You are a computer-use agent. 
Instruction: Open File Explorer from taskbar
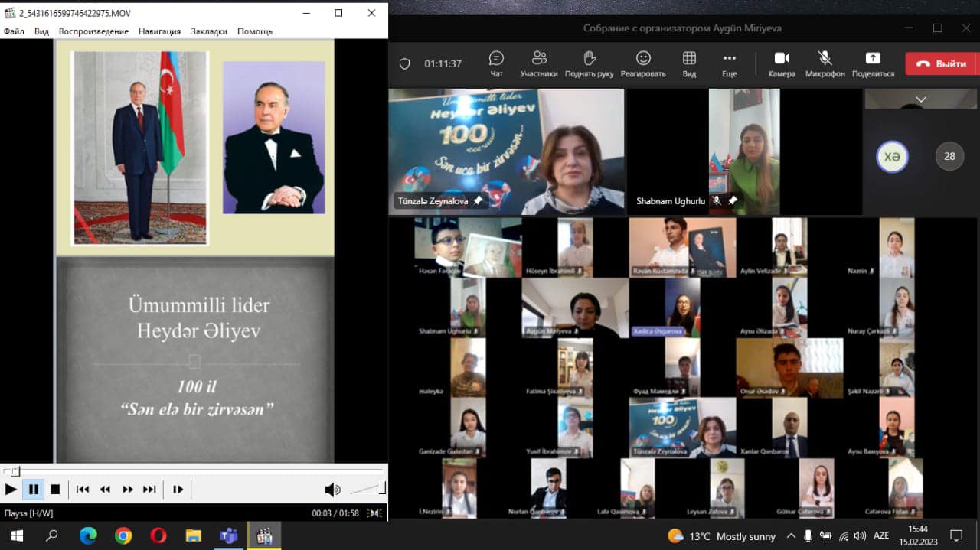coord(194,535)
